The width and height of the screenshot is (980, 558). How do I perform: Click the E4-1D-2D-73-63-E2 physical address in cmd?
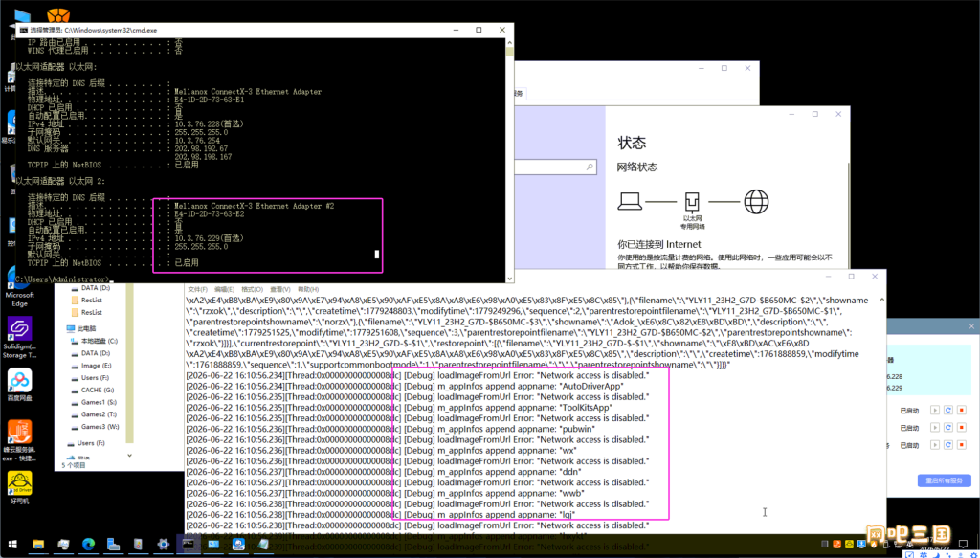[210, 213]
